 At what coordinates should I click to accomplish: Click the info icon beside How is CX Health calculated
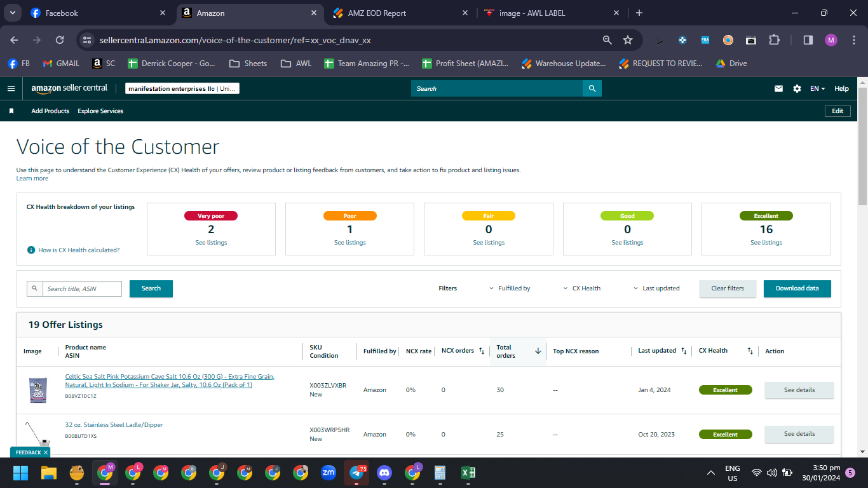point(31,250)
